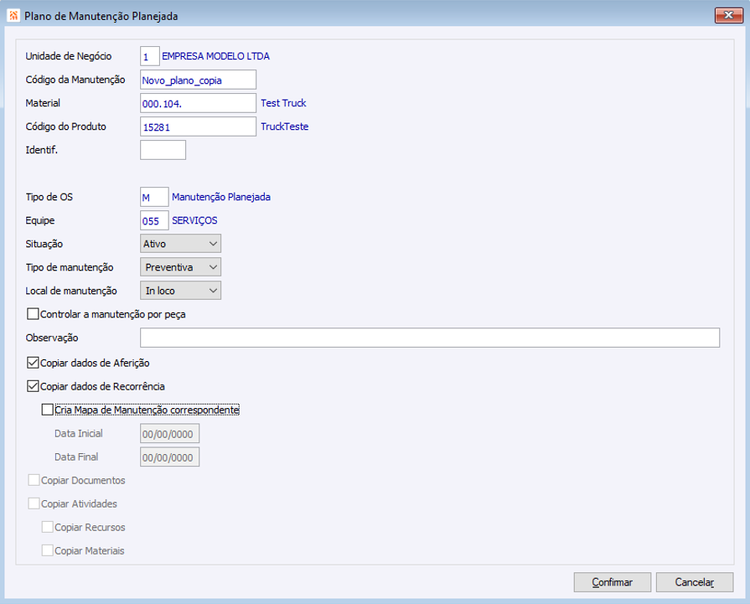Click the Unidade de Negócio label

[x=68, y=56]
